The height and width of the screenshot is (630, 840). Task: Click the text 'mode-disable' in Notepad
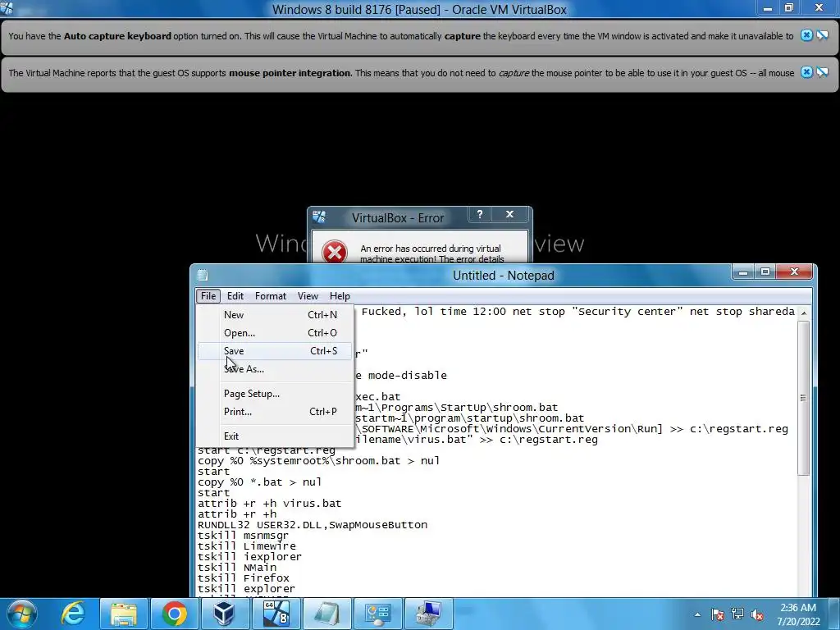407,376
